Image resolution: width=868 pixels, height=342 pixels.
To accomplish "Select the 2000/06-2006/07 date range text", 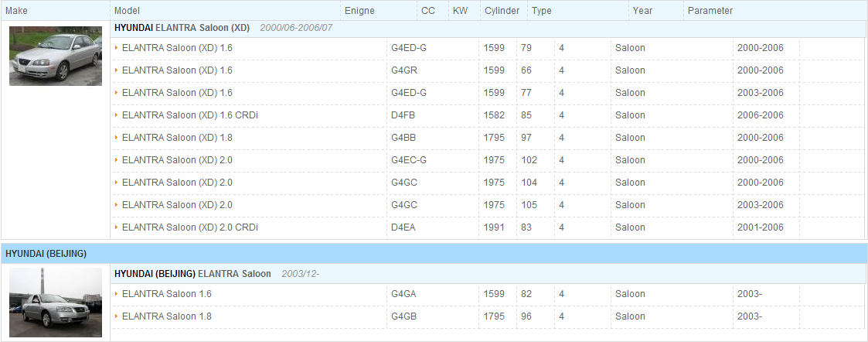I will [x=296, y=27].
